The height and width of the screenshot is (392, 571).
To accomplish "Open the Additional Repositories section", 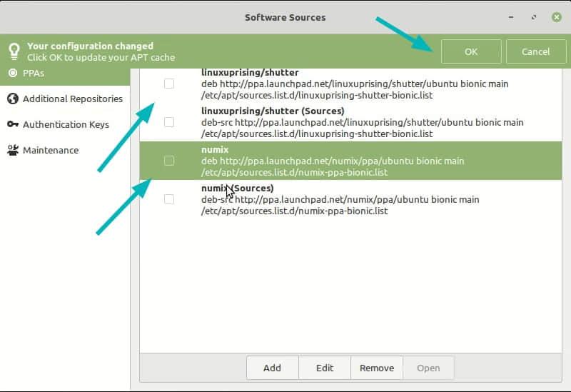I will click(72, 99).
